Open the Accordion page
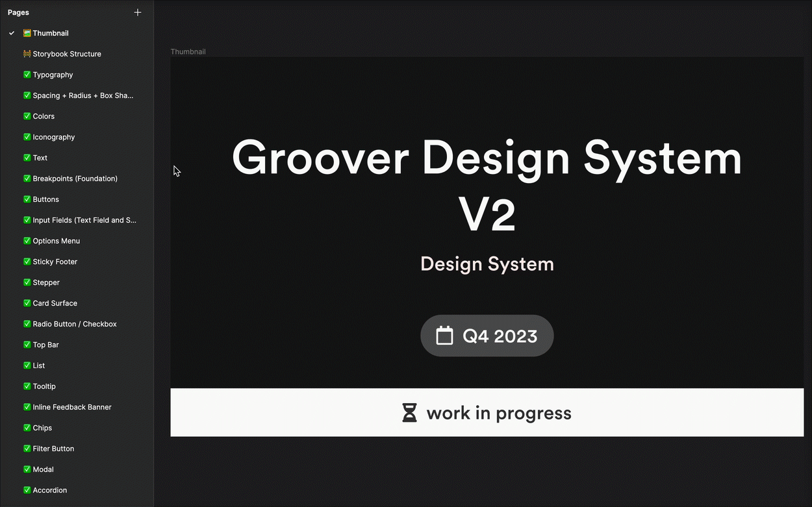This screenshot has width=812, height=507. click(50, 490)
